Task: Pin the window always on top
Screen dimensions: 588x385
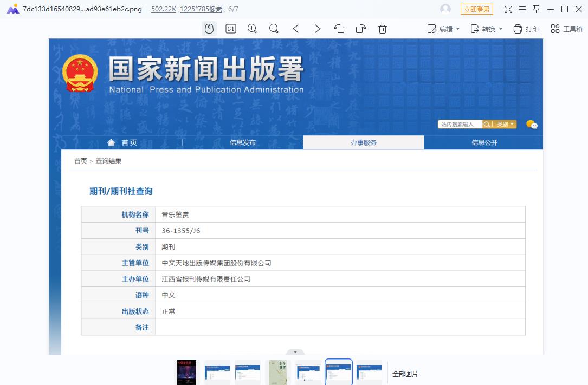Action: [537, 9]
